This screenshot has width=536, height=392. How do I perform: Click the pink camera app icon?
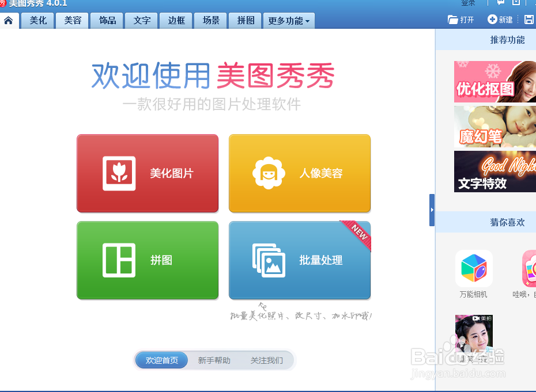[529, 268]
